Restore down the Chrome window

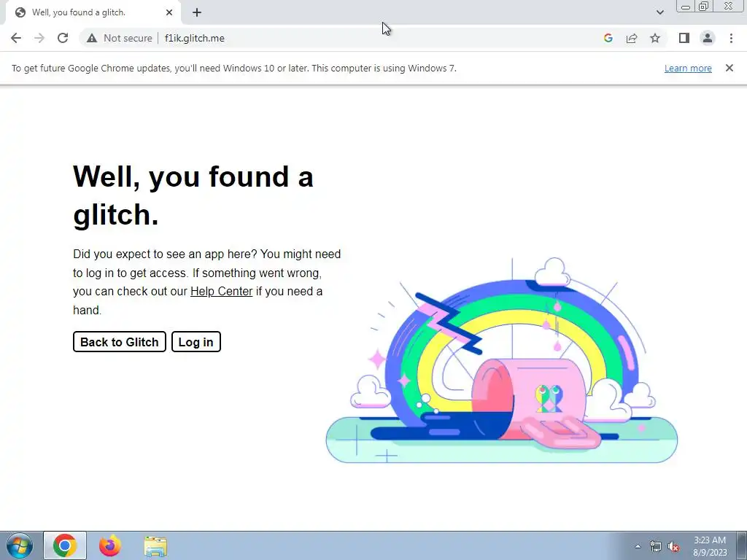(x=703, y=6)
